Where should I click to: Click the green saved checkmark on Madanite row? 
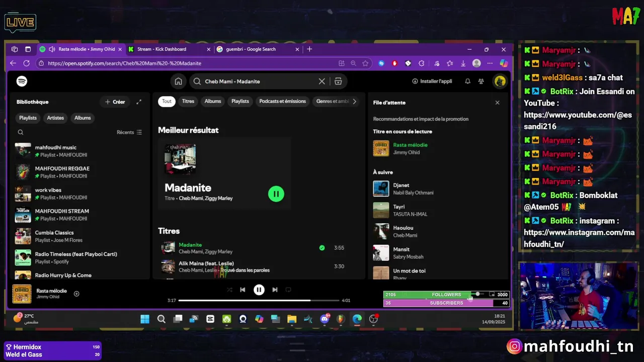coord(322,248)
